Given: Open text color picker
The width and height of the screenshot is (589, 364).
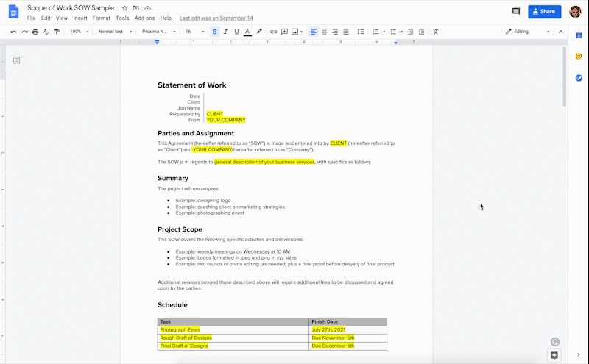Looking at the screenshot, I should click(247, 32).
